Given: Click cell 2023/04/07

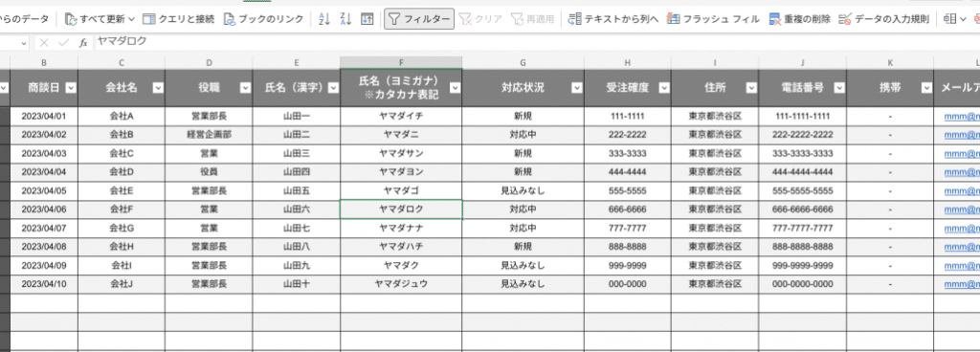Looking at the screenshot, I should [x=44, y=229].
